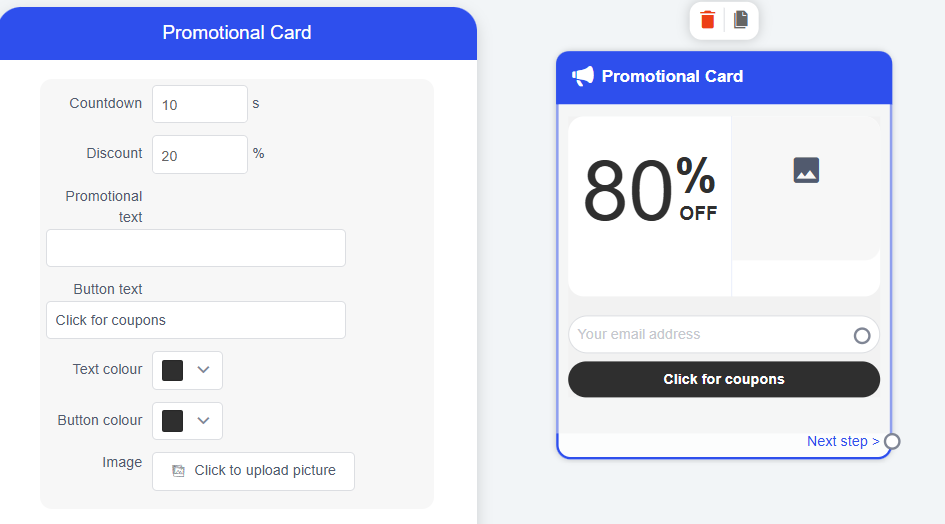
Task: Edit the Button text input field
Action: (x=196, y=320)
